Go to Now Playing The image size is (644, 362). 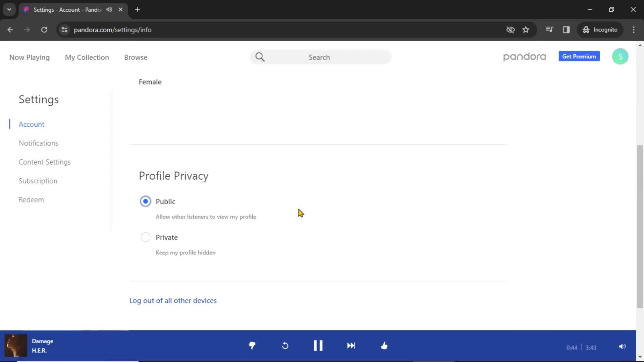tap(30, 57)
